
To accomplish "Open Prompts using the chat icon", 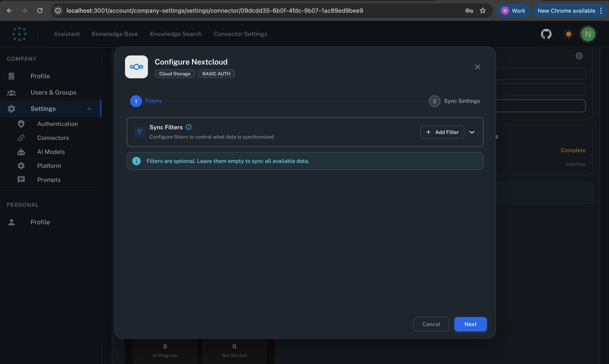I will pos(21,179).
